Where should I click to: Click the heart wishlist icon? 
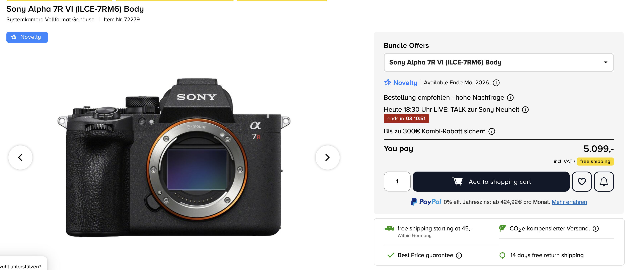581,181
